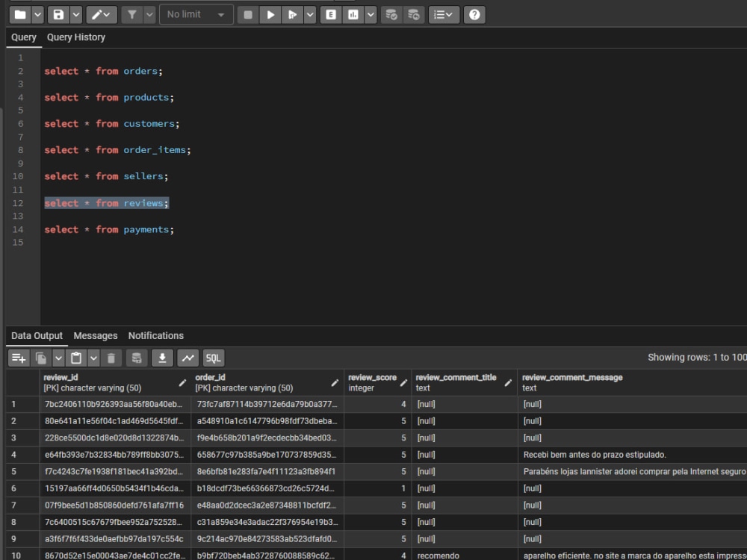Image resolution: width=747 pixels, height=560 pixels.
Task: Stop query with the square stop button
Action: (x=248, y=15)
